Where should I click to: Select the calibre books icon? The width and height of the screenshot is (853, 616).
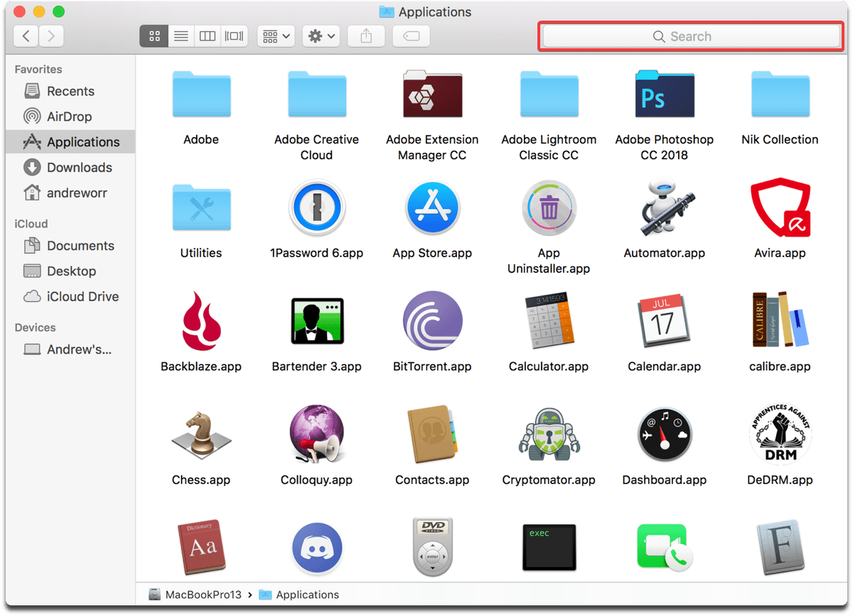(x=780, y=321)
